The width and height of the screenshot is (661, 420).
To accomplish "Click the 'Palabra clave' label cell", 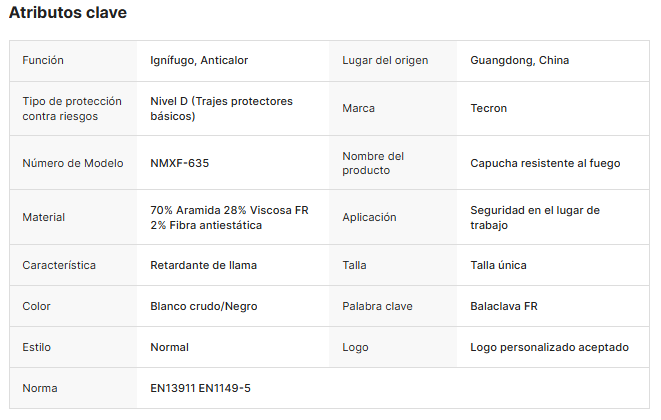I will [x=377, y=306].
